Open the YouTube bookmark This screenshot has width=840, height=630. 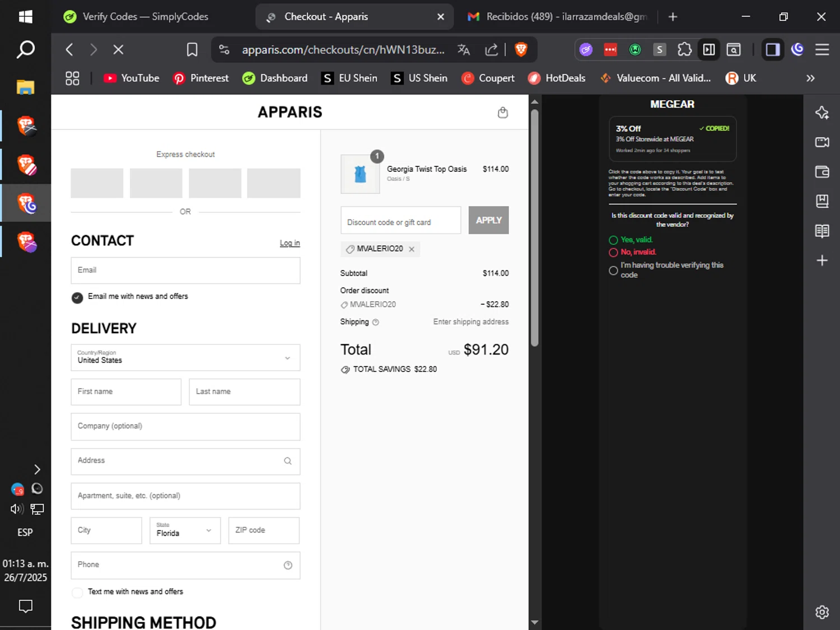[132, 78]
